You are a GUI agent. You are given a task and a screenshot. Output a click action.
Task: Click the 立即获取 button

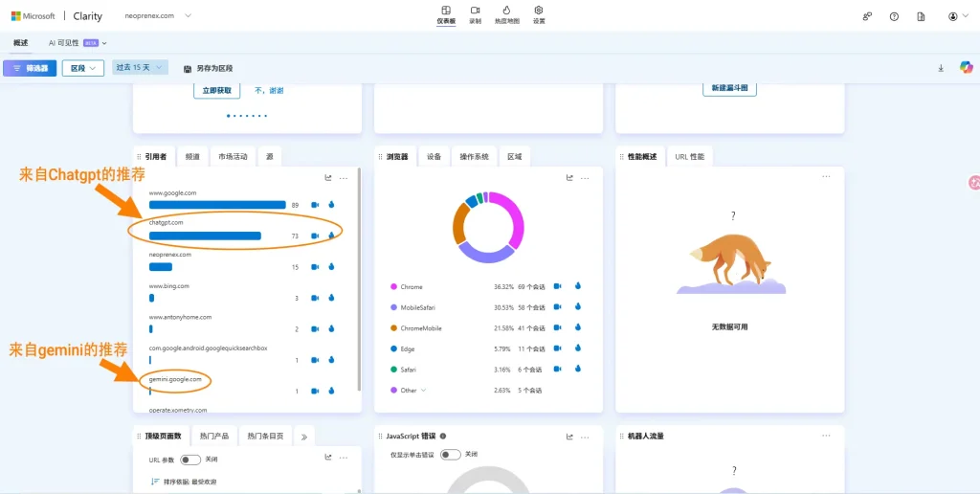pos(217,90)
